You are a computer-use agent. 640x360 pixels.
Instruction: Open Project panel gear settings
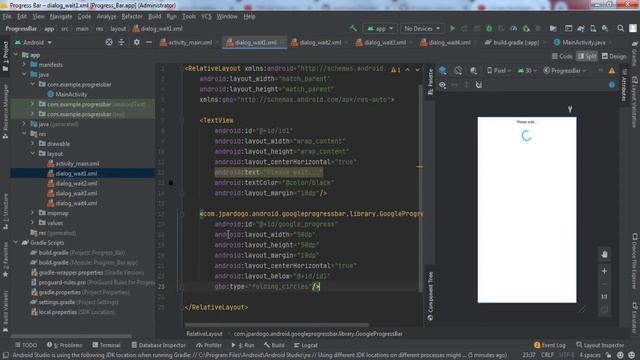(137, 42)
